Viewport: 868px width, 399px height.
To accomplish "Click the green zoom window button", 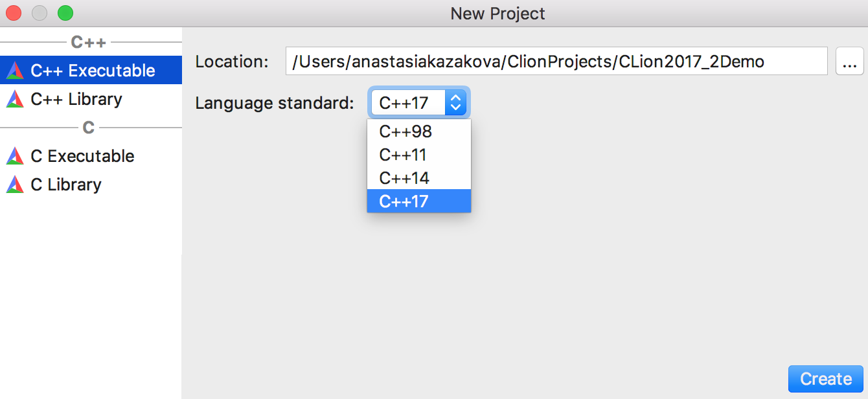I will (65, 13).
